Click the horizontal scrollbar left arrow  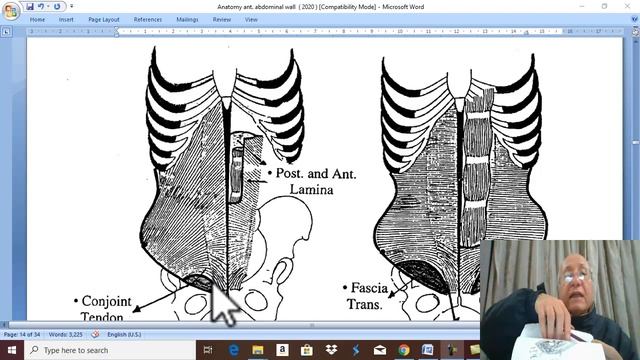(x=4, y=325)
